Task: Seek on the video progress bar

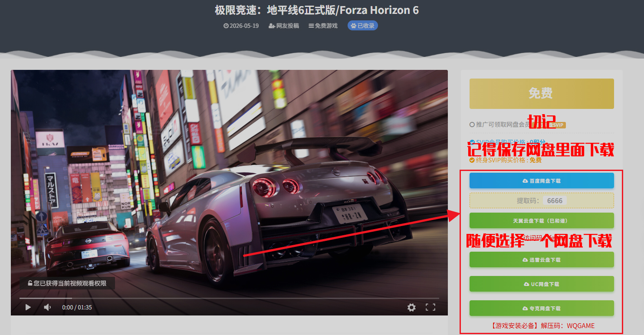Action: (229, 298)
